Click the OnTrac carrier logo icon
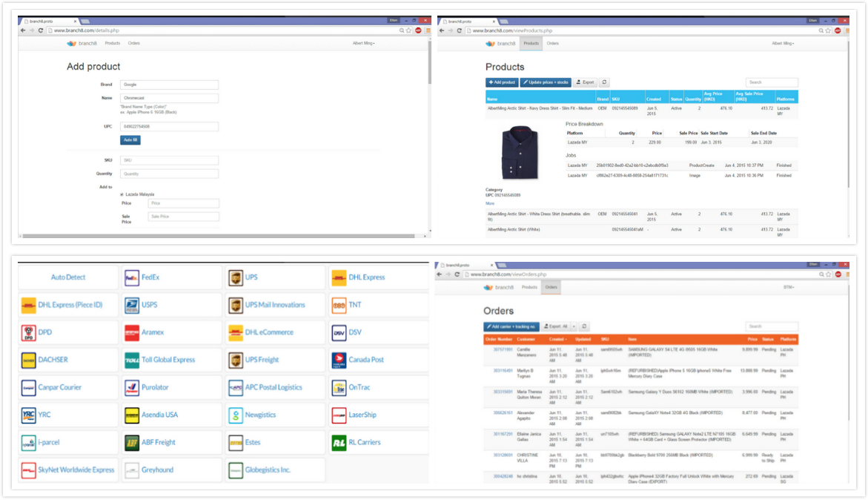868x500 pixels. pos(339,387)
